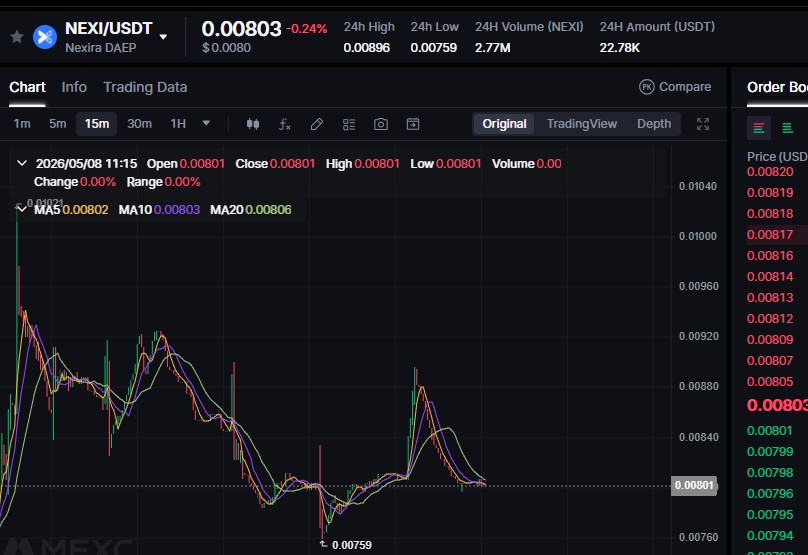Click the 0.00813 ask price
The image size is (808, 555).
pos(770,298)
